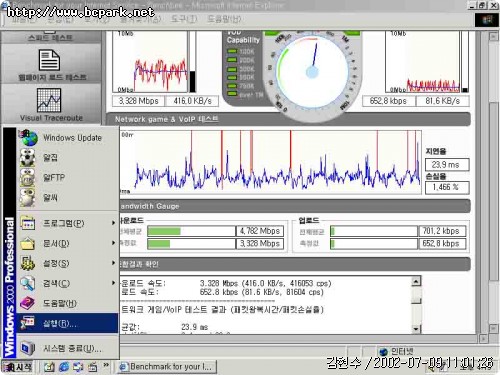
Task: Launch 알FTP from the Start menu
Action: [x=68, y=177]
